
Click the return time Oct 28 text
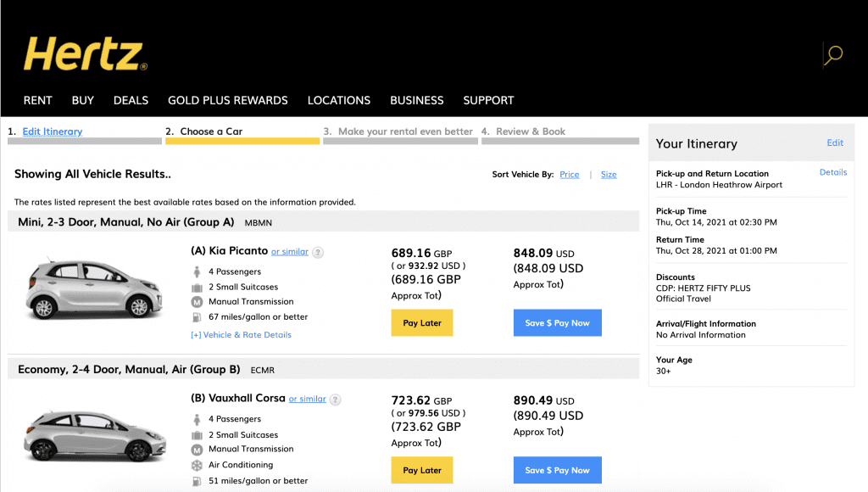pos(716,251)
